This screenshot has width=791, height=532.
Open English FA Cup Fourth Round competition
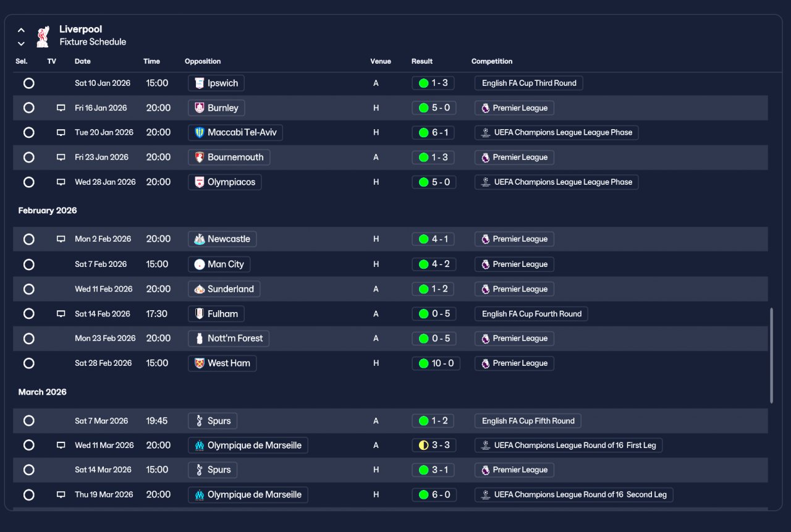[531, 314]
